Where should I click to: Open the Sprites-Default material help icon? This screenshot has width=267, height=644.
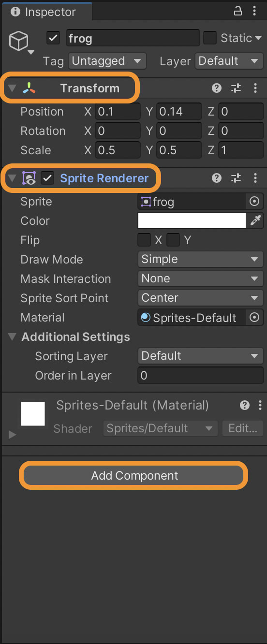pyautogui.click(x=245, y=405)
